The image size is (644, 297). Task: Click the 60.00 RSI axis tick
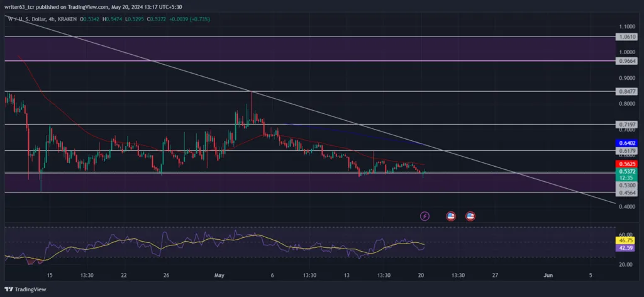(626, 233)
